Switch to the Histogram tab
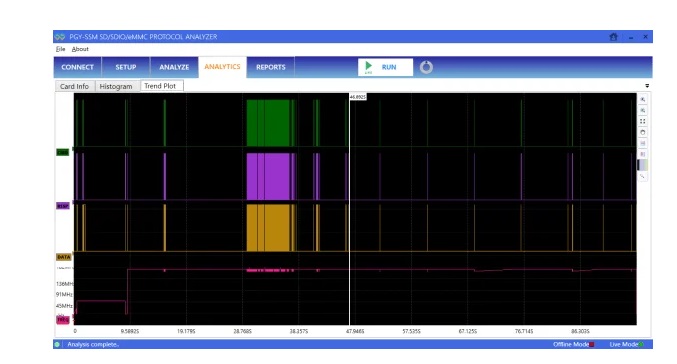677x364 pixels. click(x=116, y=86)
